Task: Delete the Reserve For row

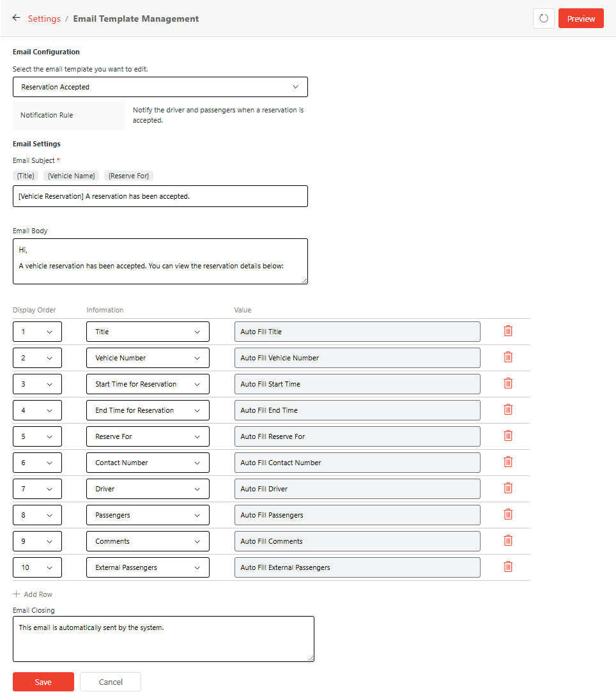Action: tap(508, 436)
